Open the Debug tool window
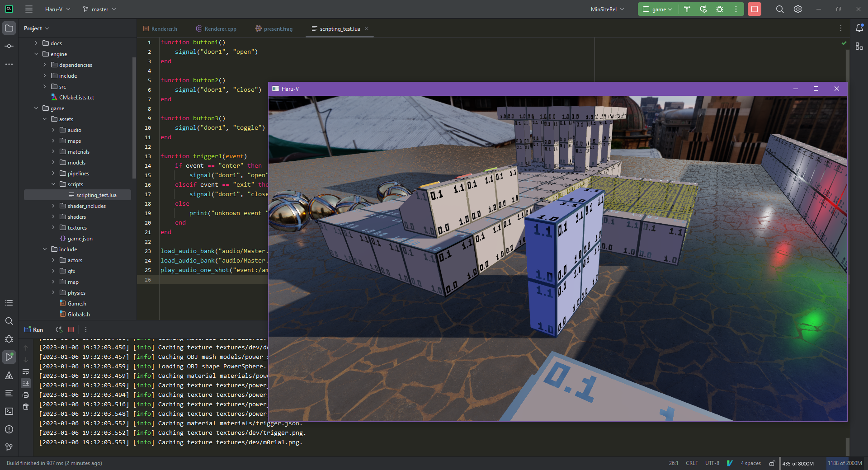Screen dimensions: 868x470 click(x=9, y=339)
